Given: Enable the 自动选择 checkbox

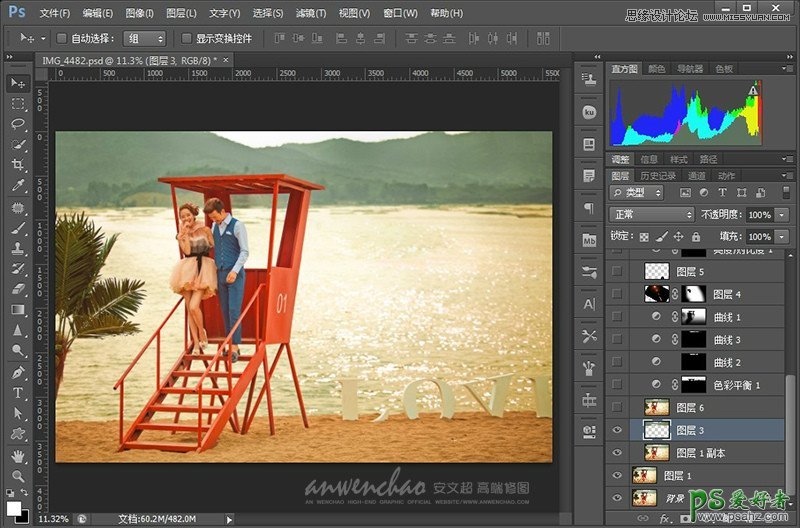Looking at the screenshot, I should [61, 38].
